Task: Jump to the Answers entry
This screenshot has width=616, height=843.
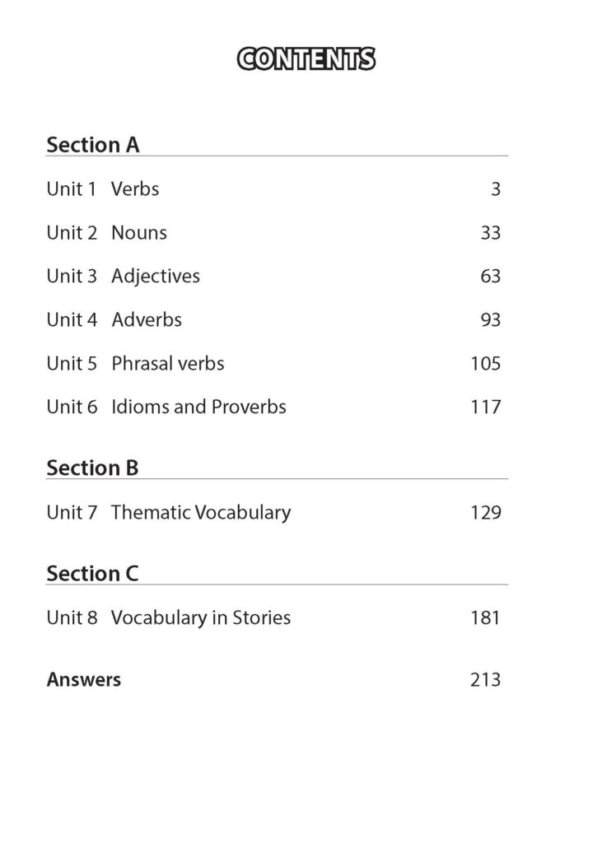Action: (84, 680)
